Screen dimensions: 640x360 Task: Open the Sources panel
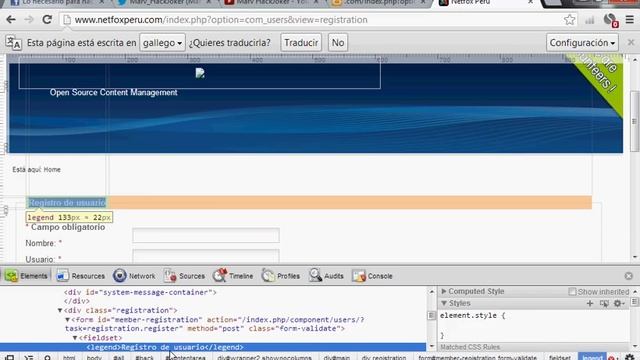click(184, 276)
